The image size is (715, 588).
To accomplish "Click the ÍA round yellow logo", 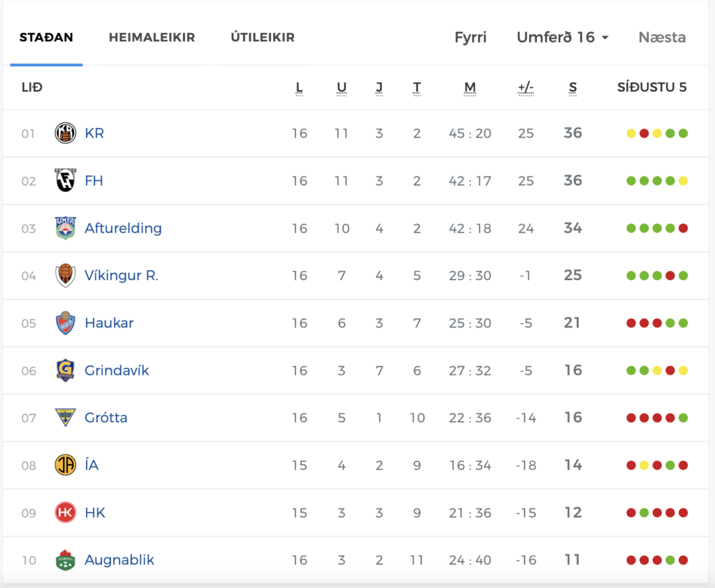I will pos(65,465).
